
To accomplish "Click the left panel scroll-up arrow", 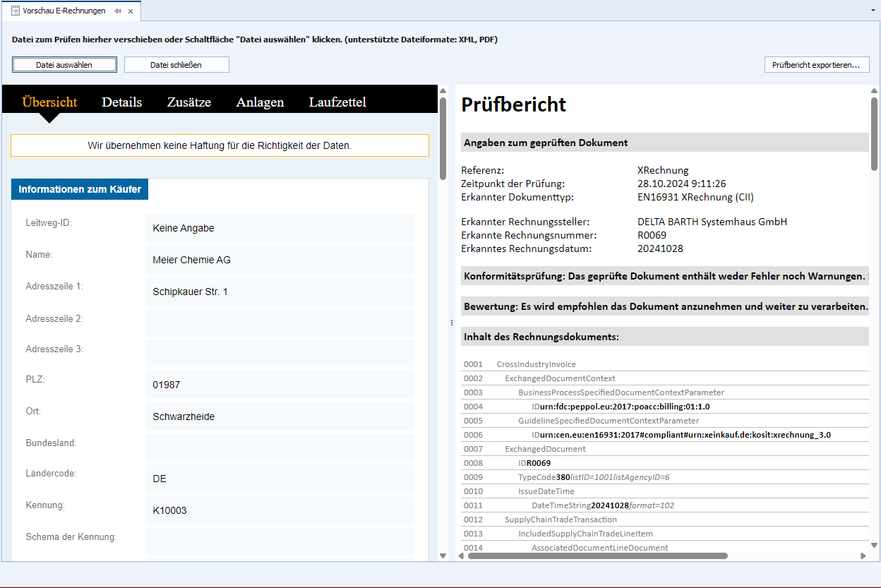I will (443, 90).
